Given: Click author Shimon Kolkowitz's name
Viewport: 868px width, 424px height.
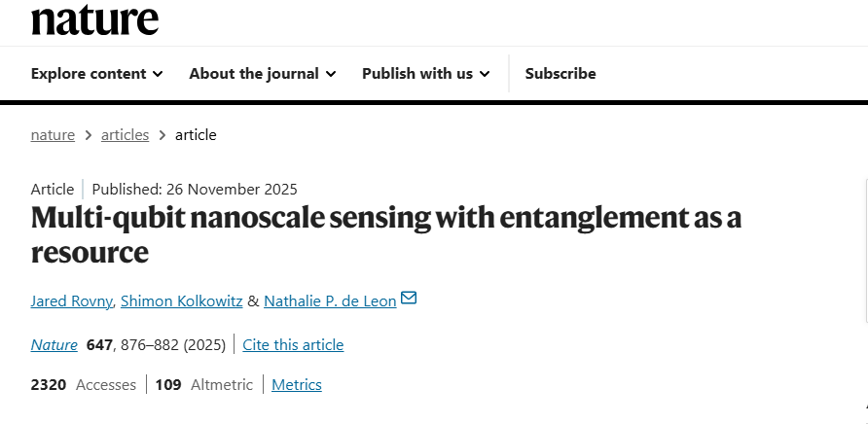Looking at the screenshot, I should (x=181, y=300).
